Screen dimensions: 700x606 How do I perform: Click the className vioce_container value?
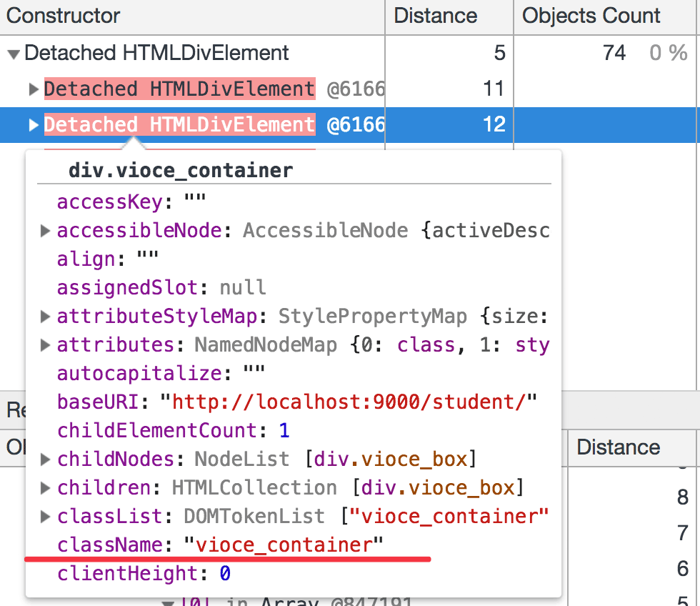pos(284,545)
